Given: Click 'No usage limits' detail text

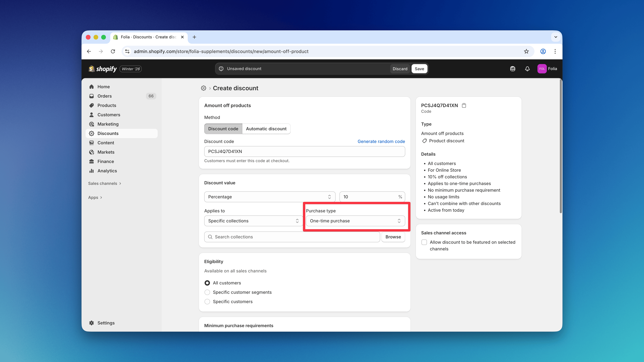Looking at the screenshot, I should point(443,197).
